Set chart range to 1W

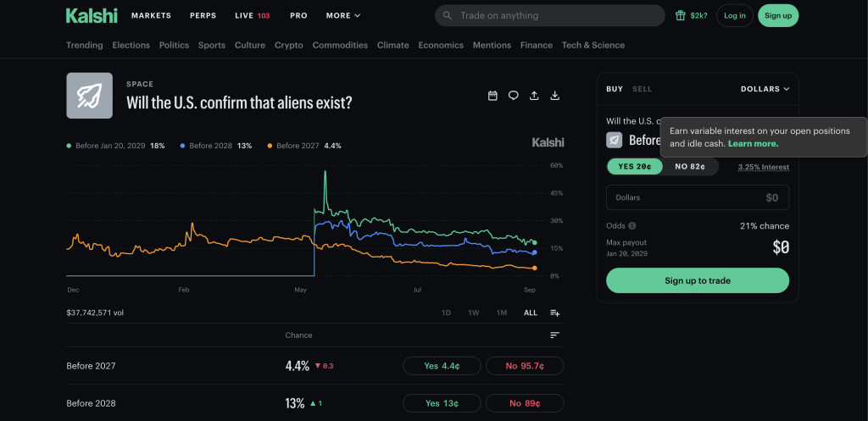click(x=473, y=313)
